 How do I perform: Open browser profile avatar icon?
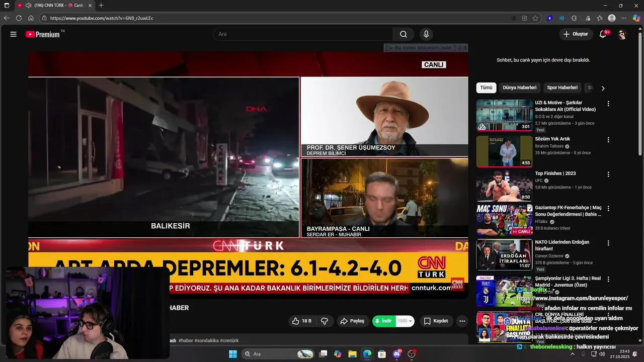point(612,18)
